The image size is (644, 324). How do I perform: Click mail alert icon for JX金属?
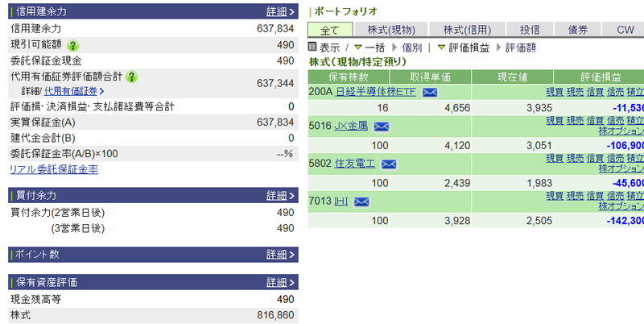point(381,127)
